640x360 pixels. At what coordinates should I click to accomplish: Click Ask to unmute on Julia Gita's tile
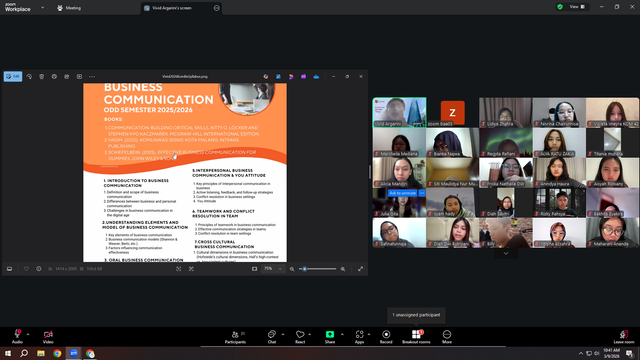[x=402, y=193]
